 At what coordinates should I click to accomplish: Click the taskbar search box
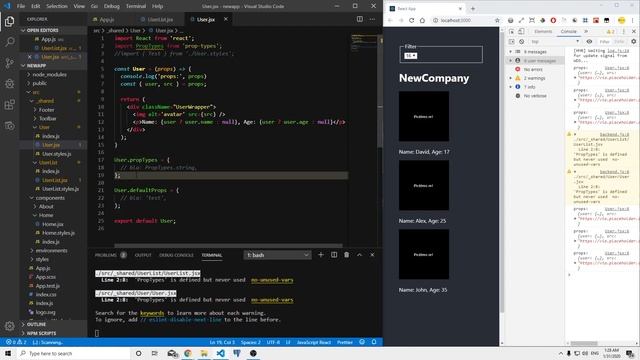pos(73,353)
